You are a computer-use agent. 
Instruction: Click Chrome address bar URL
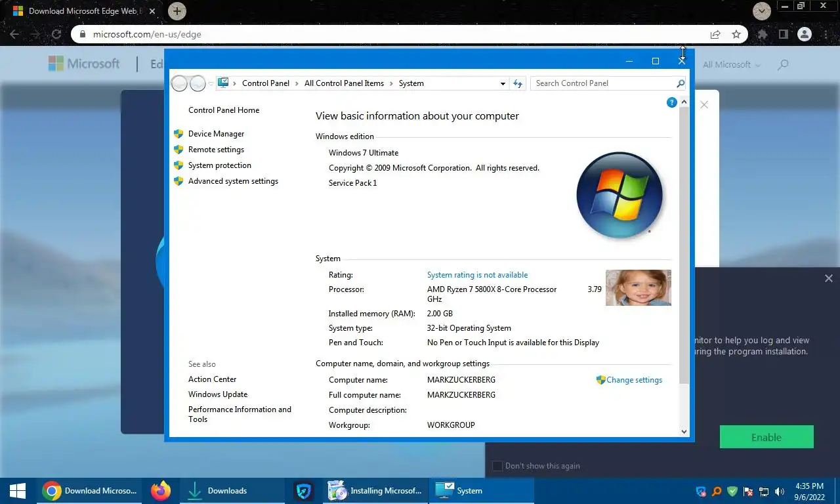[x=147, y=34]
